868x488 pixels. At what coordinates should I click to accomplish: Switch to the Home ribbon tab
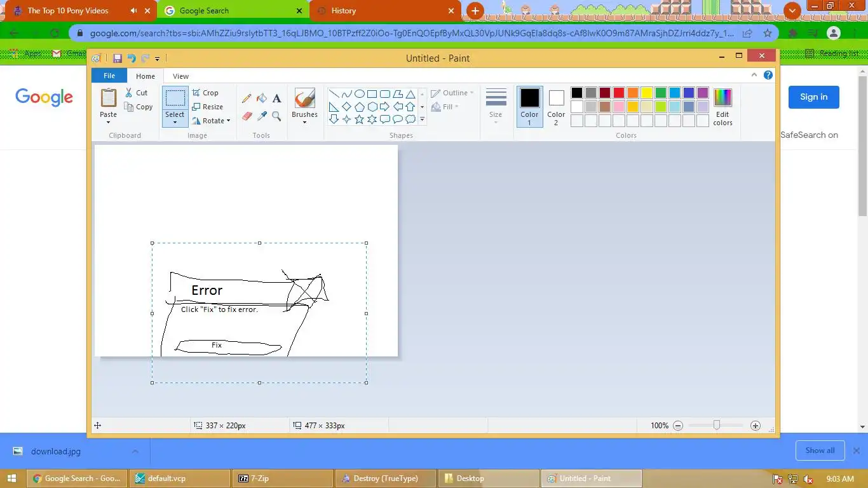146,76
